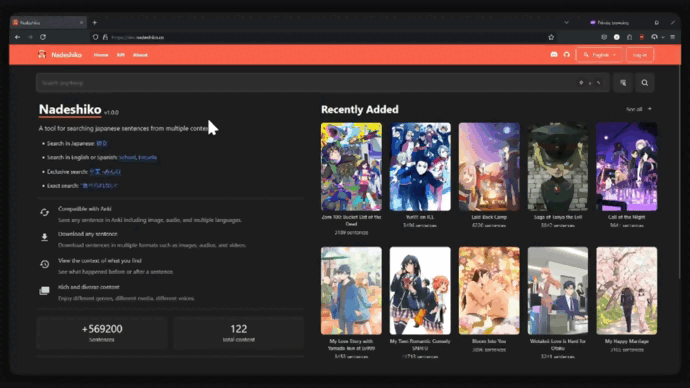
Task: Open Nadeshiko's GitHub icon
Action: tap(567, 55)
